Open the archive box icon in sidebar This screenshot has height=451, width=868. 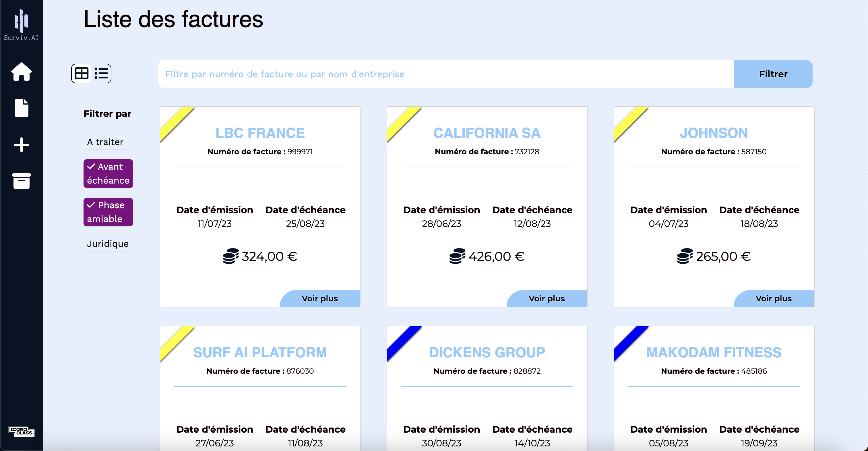pyautogui.click(x=22, y=181)
